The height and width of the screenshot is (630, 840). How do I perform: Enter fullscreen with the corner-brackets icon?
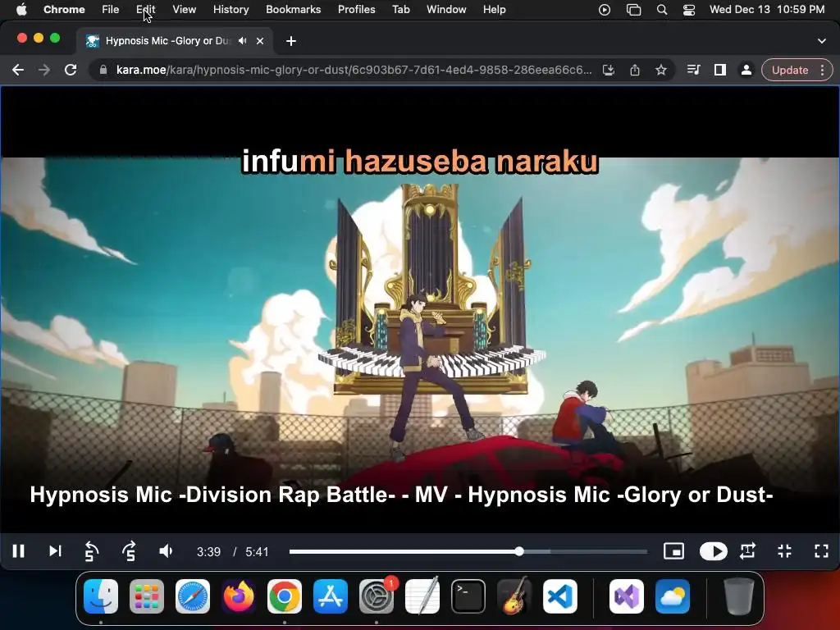[x=822, y=551]
